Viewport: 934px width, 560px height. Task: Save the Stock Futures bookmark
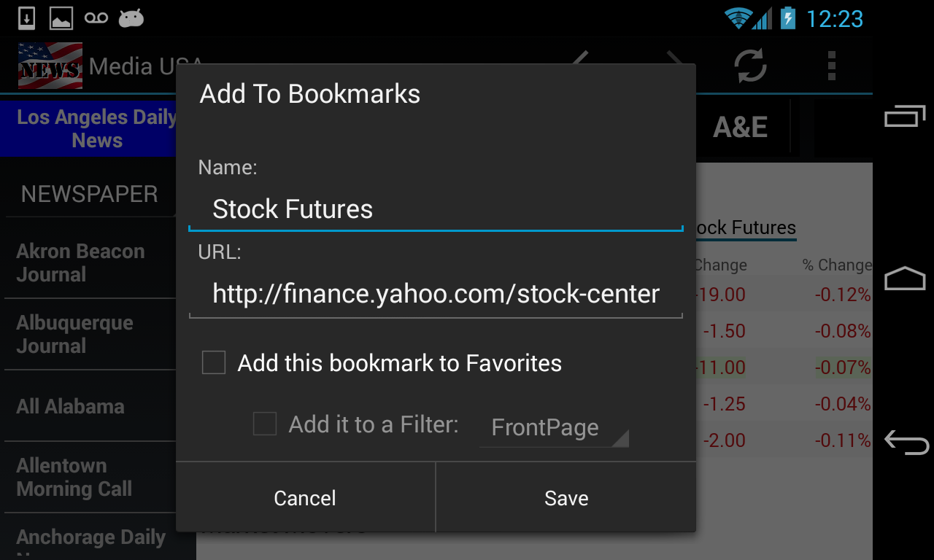(566, 498)
